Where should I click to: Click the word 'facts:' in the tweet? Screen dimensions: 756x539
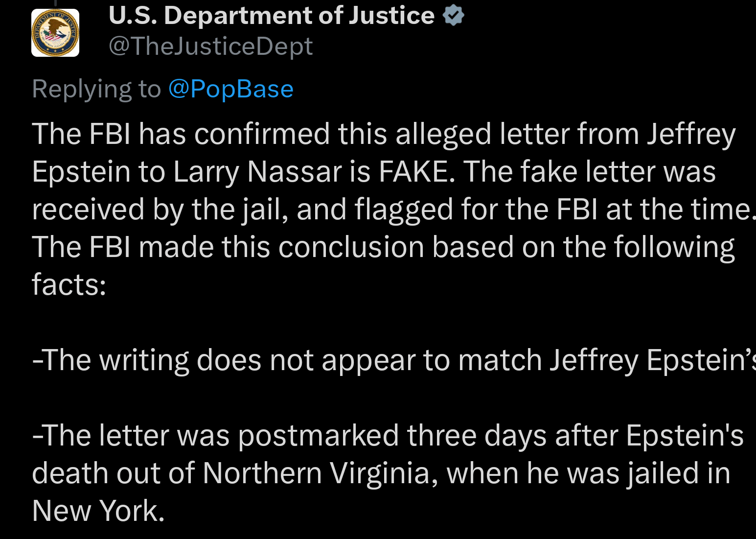click(69, 284)
